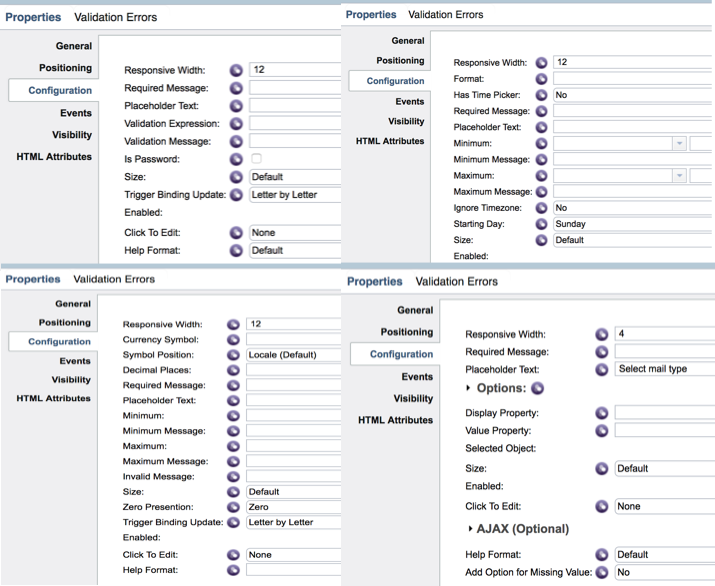The width and height of the screenshot is (715, 586).
Task: Open Visibility section in bottom-right panel
Action: coord(413,399)
